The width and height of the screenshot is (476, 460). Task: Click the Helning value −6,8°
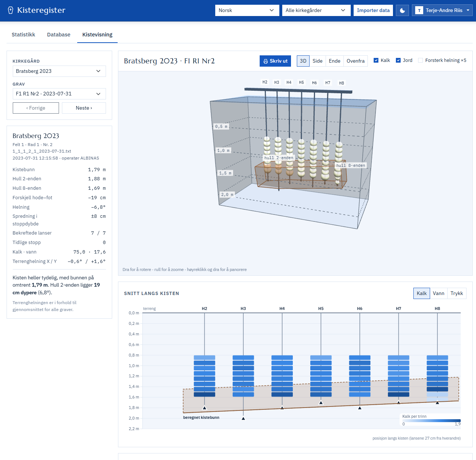tap(98, 207)
